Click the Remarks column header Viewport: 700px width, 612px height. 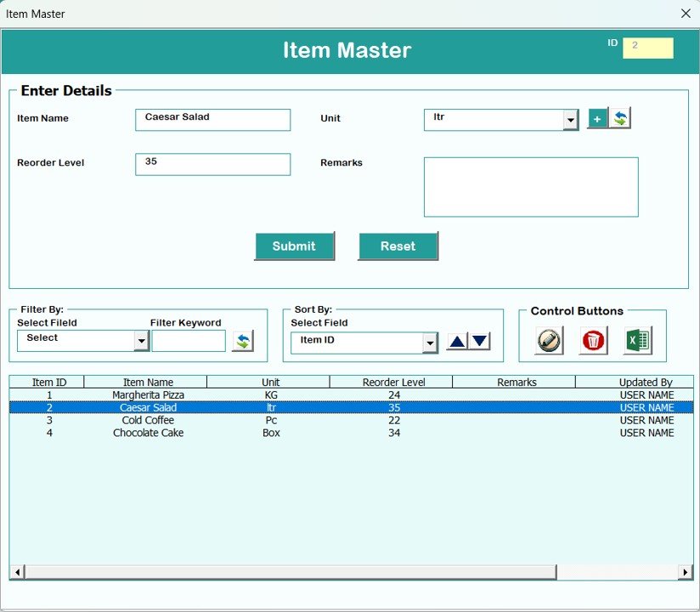click(514, 382)
